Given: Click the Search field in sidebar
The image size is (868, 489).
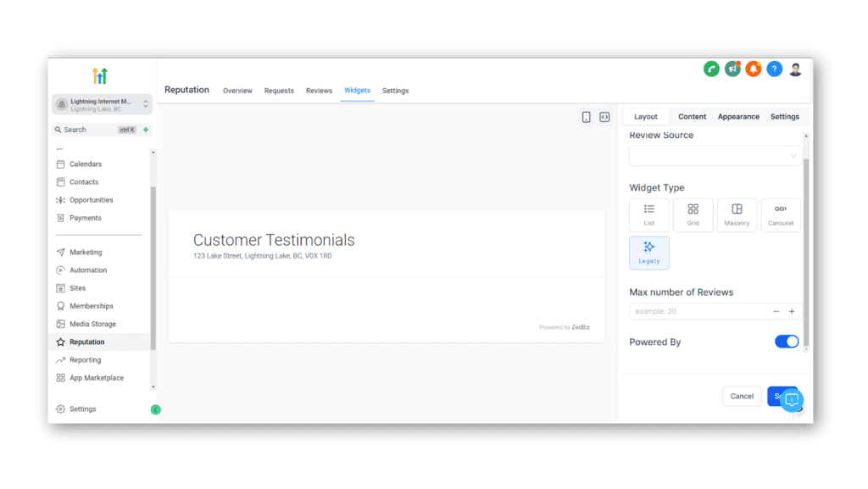Looking at the screenshot, I should point(93,129).
